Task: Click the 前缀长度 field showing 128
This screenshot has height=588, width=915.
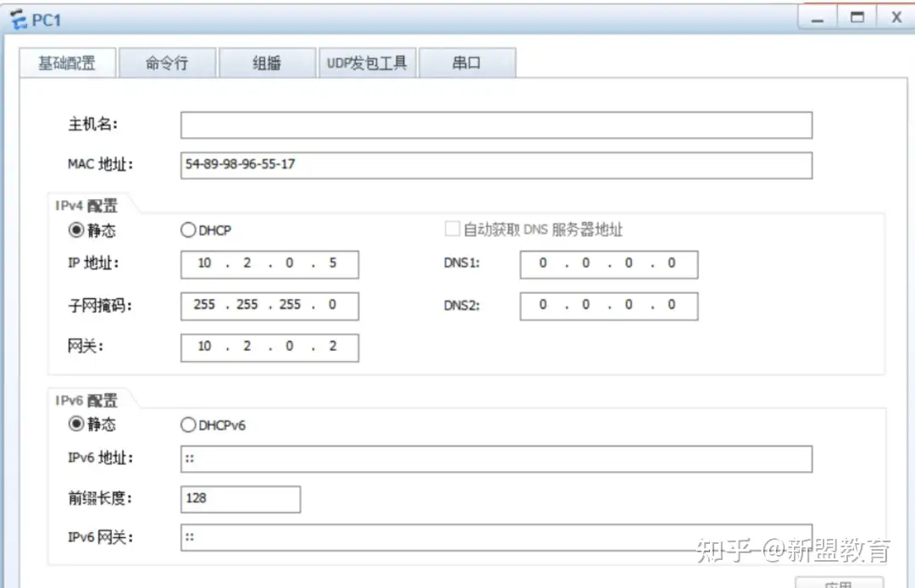Action: [241, 499]
